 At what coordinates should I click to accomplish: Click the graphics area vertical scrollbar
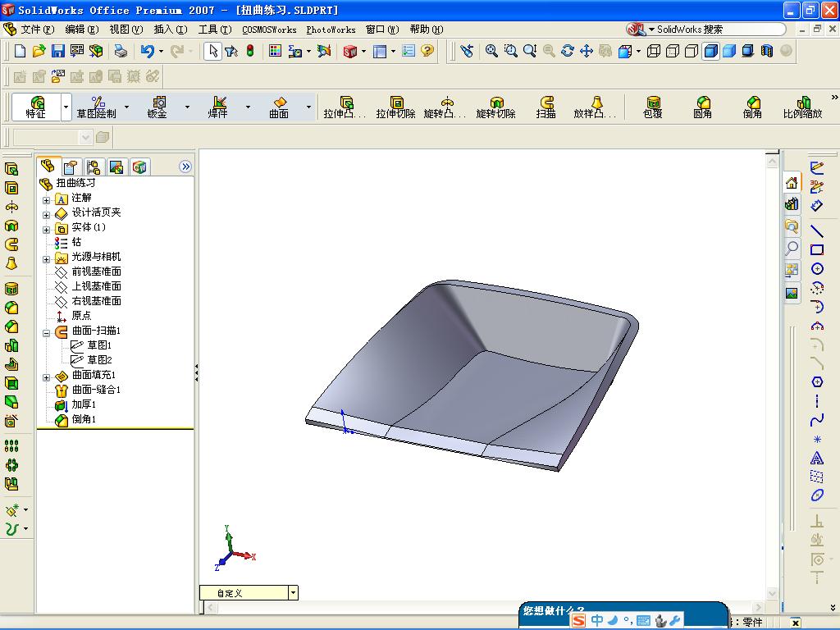772,377
